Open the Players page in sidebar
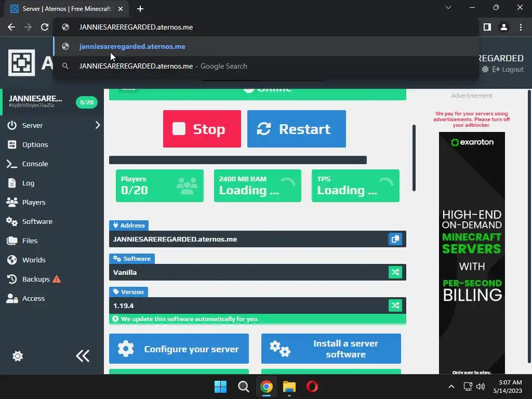This screenshot has width=532, height=399. point(34,202)
